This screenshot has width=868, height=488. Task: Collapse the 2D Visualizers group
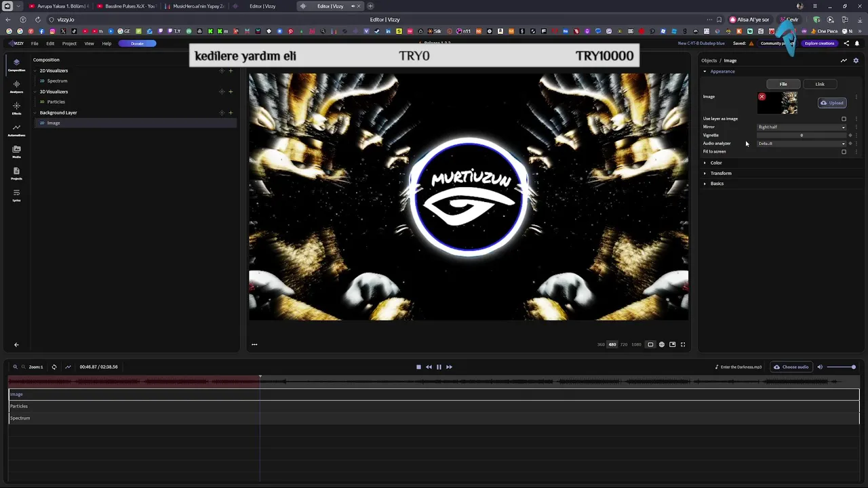36,70
